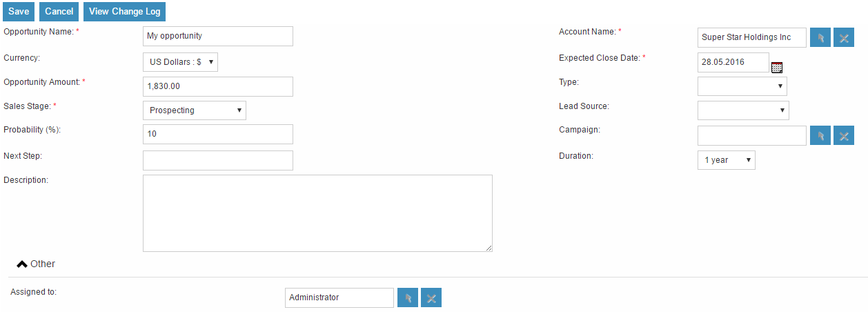The image size is (868, 312).
Task: Focus the Opportunity Name input field
Action: click(218, 36)
